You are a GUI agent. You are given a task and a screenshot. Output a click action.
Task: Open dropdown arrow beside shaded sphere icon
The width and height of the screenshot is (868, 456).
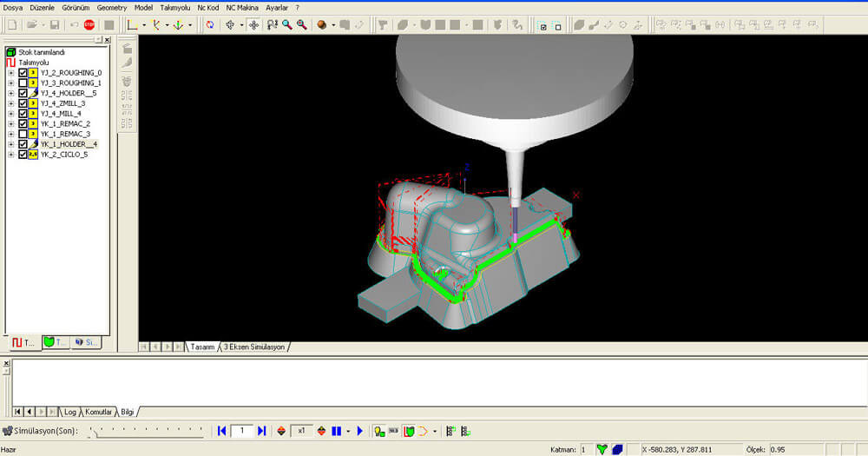[333, 24]
